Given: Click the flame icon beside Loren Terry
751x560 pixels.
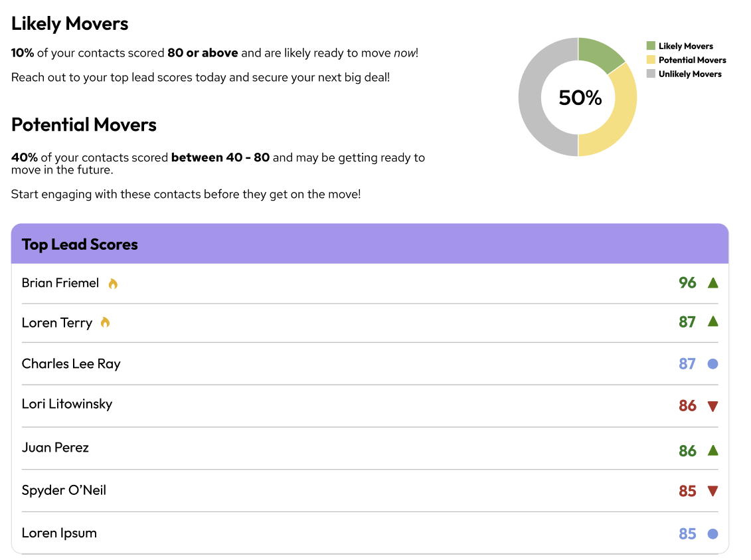Looking at the screenshot, I should pos(105,323).
